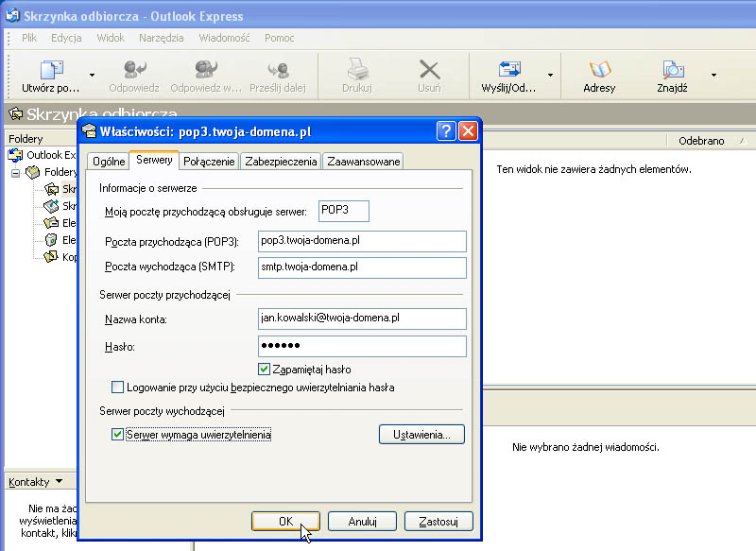The height and width of the screenshot is (551, 756).
Task: Click the Odpowiedz toolbar icon
Action: click(134, 70)
